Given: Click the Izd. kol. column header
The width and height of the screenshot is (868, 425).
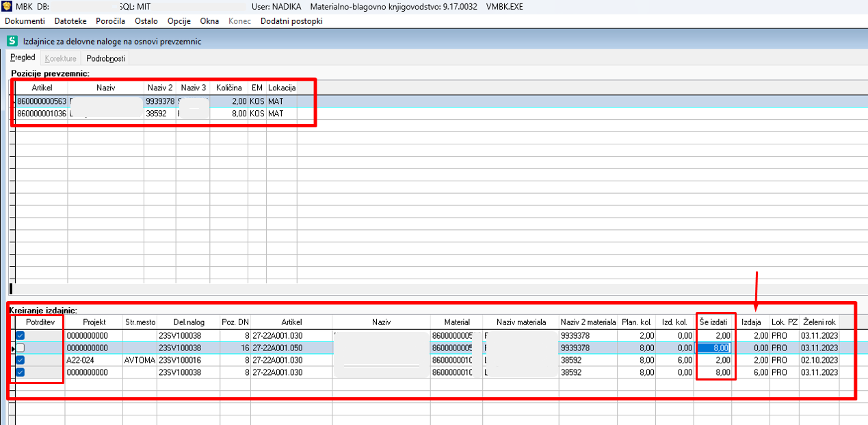Looking at the screenshot, I should click(675, 322).
